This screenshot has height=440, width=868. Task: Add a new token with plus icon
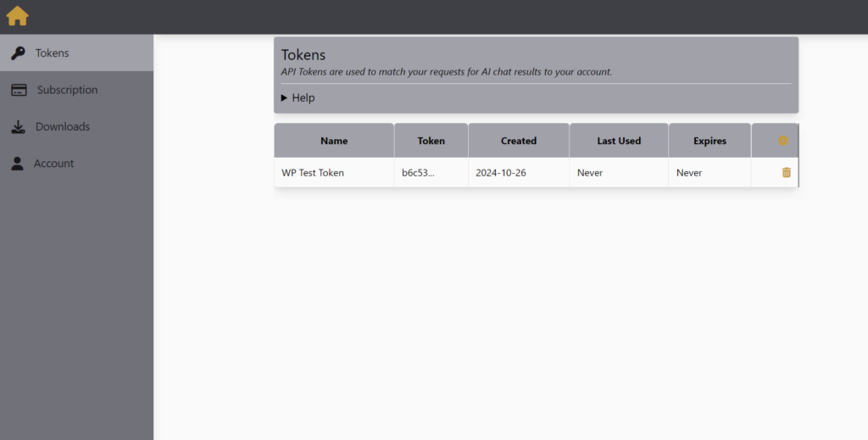coord(783,141)
